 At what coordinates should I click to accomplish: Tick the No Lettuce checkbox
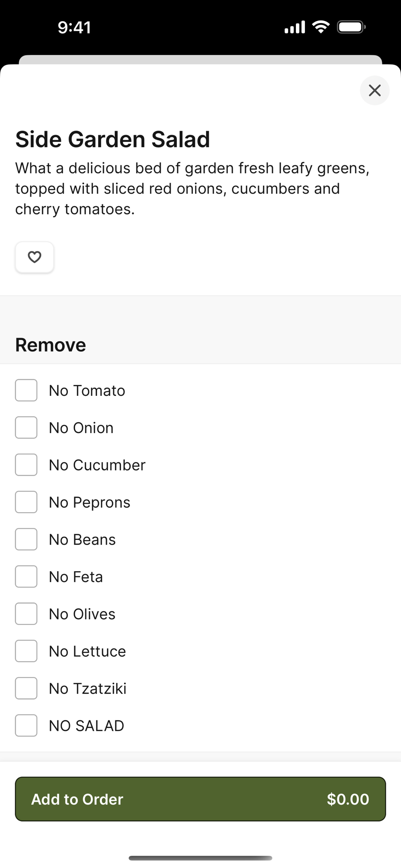(x=26, y=651)
